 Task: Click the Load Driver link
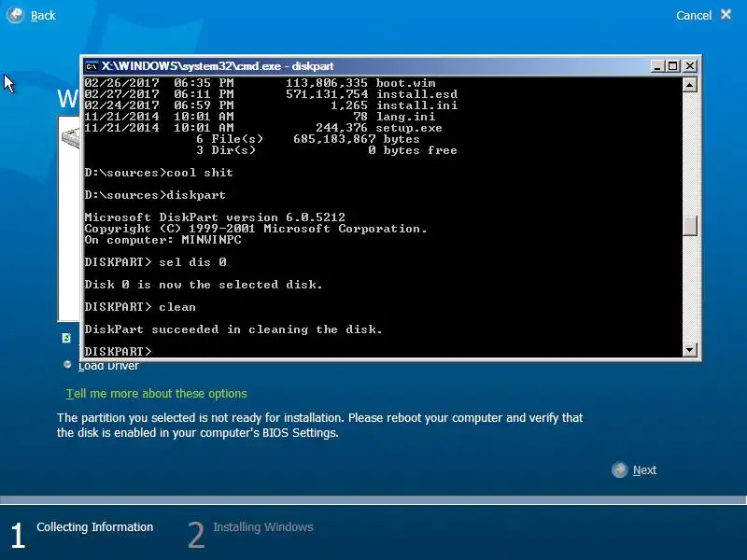click(108, 366)
